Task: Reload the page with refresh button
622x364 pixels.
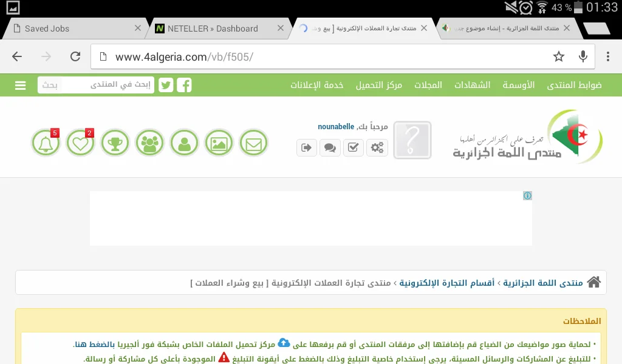Action: 75,56
